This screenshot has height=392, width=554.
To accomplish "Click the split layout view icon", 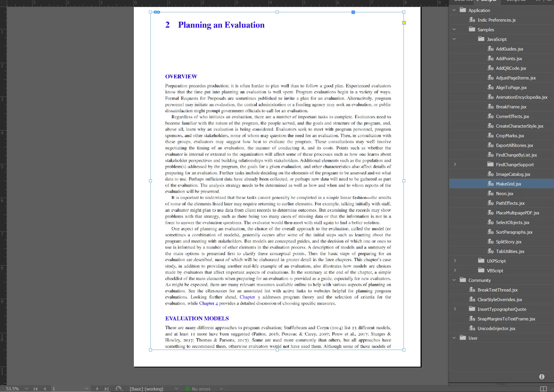I will pos(543,389).
